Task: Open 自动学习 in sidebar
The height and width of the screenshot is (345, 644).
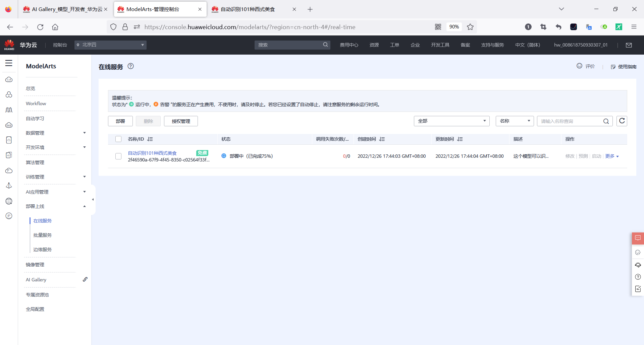Action: click(35, 119)
